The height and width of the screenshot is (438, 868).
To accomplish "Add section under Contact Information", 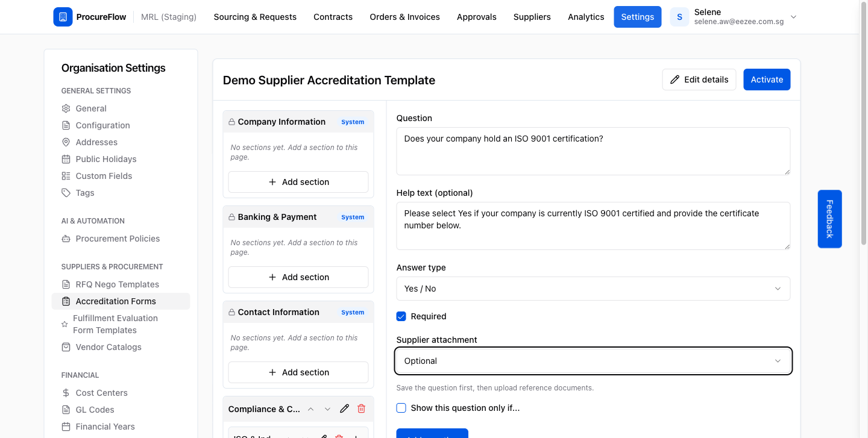I will point(298,372).
